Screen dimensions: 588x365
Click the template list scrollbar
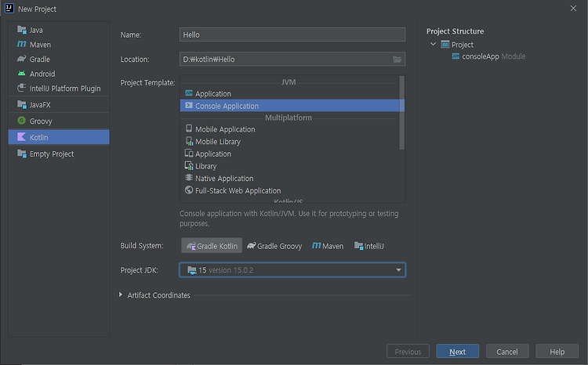coord(402,113)
